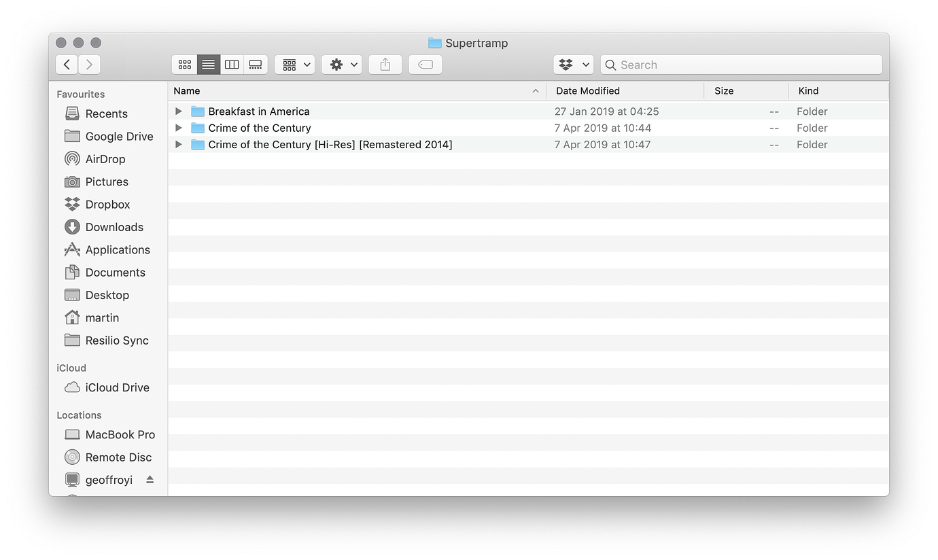Eject the geoffroyi disk

point(149,479)
